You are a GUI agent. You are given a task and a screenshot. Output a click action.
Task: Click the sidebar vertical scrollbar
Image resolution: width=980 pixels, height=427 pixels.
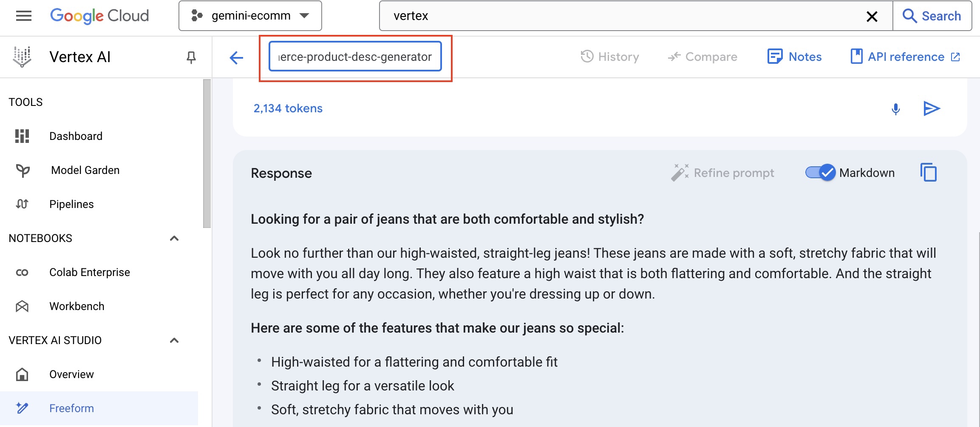pyautogui.click(x=207, y=153)
